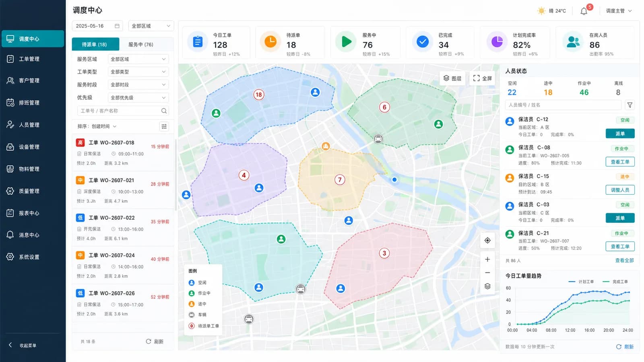Click the 计划完成率 pie chart icon
Viewport: 644px width, 362px height.
(x=497, y=41)
